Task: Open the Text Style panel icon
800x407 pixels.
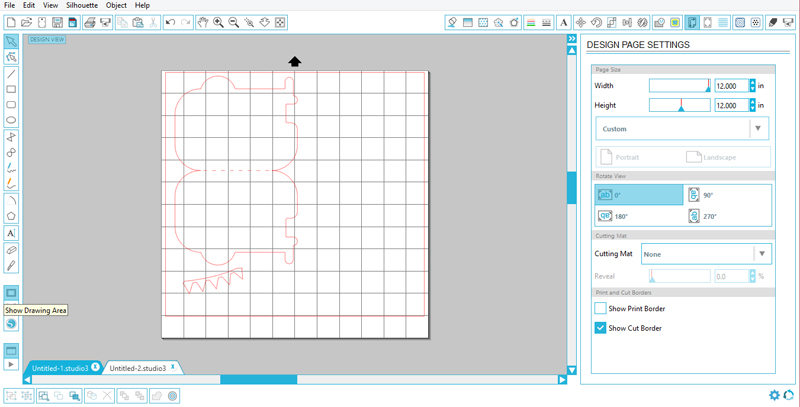Action: pos(564,22)
